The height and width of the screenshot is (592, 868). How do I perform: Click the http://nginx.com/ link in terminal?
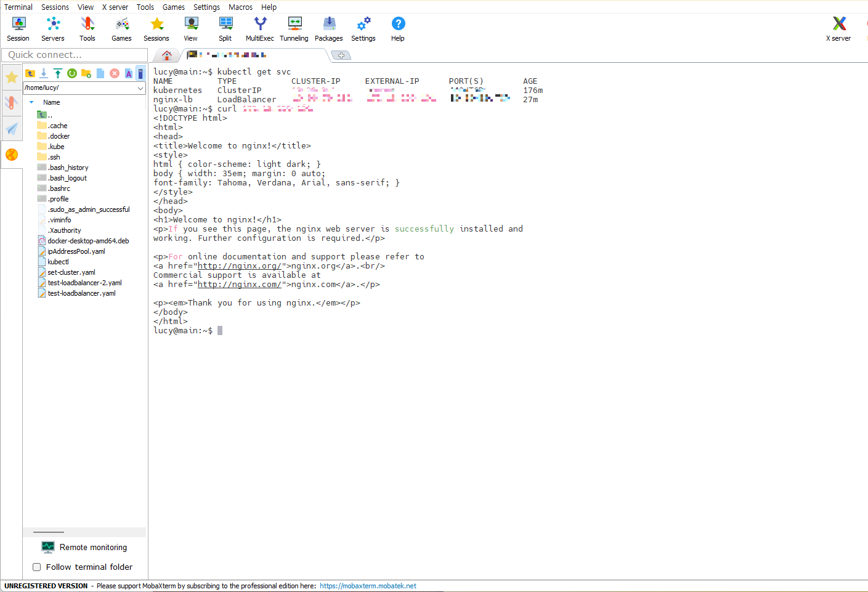tap(240, 285)
